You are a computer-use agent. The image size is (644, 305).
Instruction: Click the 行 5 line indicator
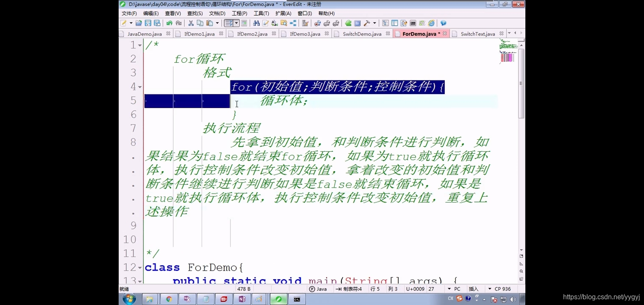(375, 289)
